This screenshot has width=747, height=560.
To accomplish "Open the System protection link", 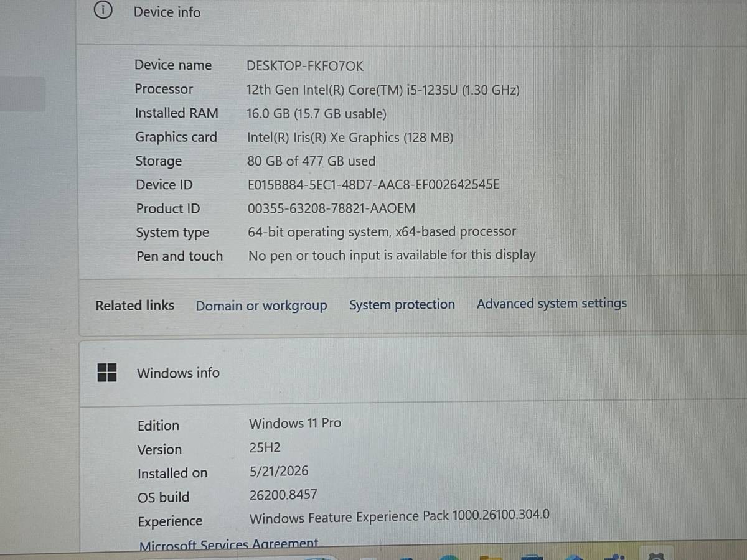I will pos(402,304).
